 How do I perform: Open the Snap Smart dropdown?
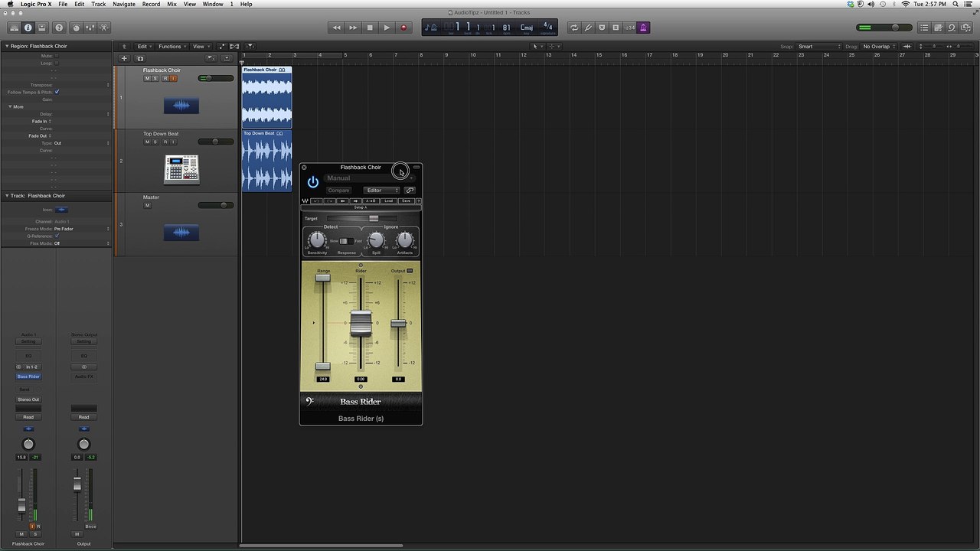(x=818, y=47)
